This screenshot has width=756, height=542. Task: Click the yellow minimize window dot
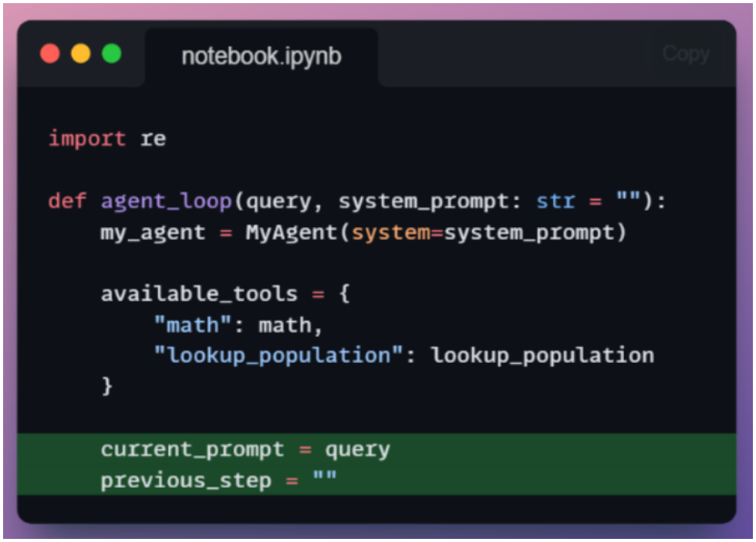(80, 53)
